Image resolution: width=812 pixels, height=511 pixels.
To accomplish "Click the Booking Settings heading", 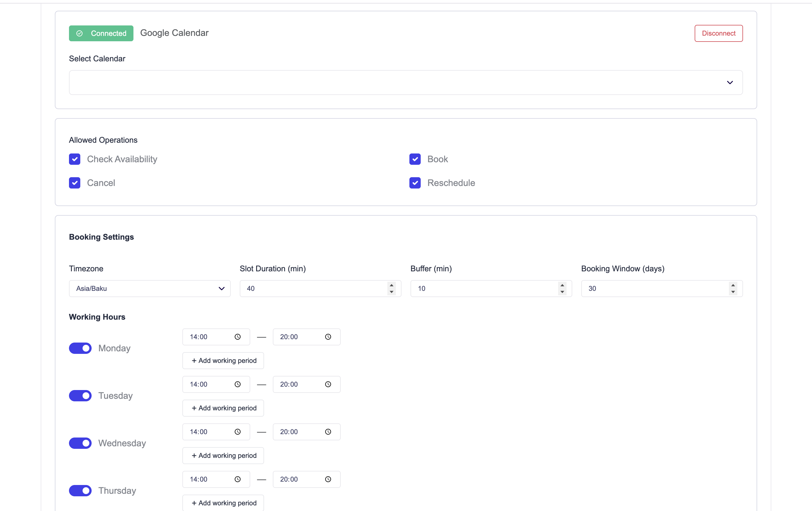I will pos(101,237).
